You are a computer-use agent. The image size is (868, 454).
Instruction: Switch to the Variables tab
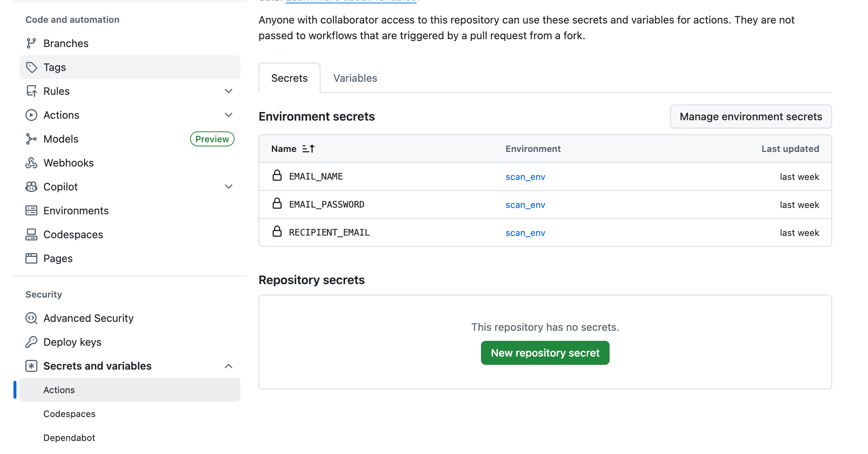[355, 78]
